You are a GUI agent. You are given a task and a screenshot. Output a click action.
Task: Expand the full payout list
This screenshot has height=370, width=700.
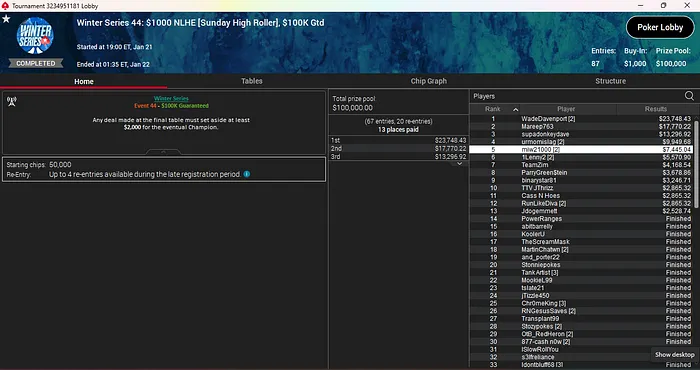pyautogui.click(x=459, y=164)
